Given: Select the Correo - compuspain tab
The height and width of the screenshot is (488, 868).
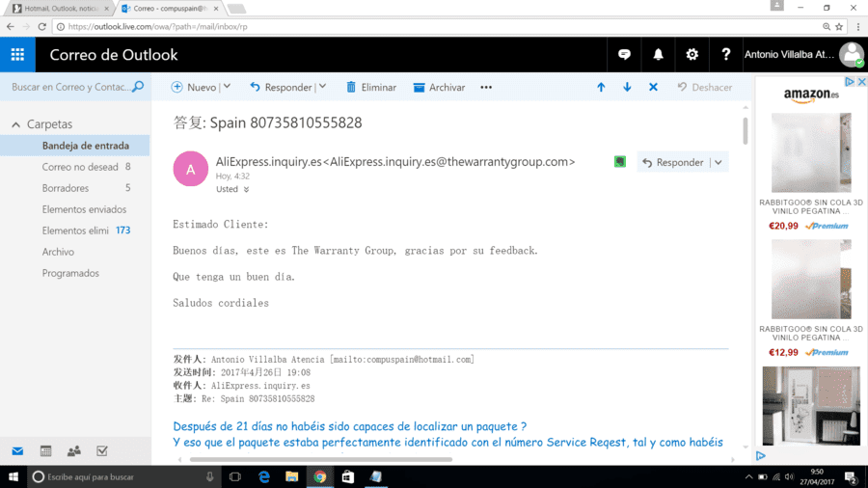Looking at the screenshot, I should (170, 9).
